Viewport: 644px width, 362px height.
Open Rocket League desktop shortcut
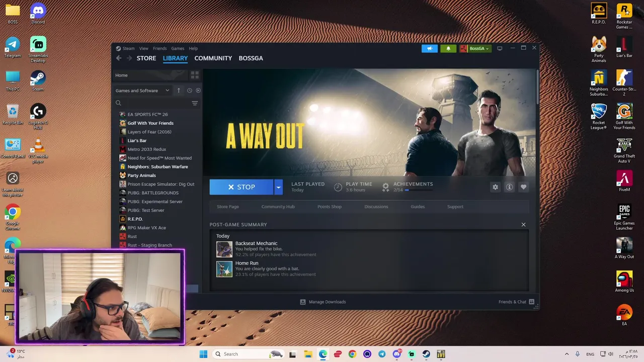pyautogui.click(x=599, y=117)
